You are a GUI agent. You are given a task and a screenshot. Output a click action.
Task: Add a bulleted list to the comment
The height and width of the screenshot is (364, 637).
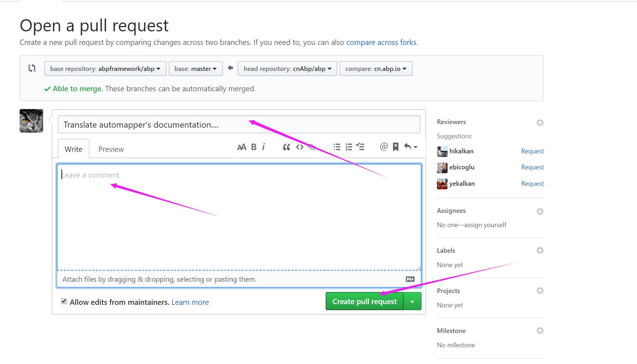point(336,147)
